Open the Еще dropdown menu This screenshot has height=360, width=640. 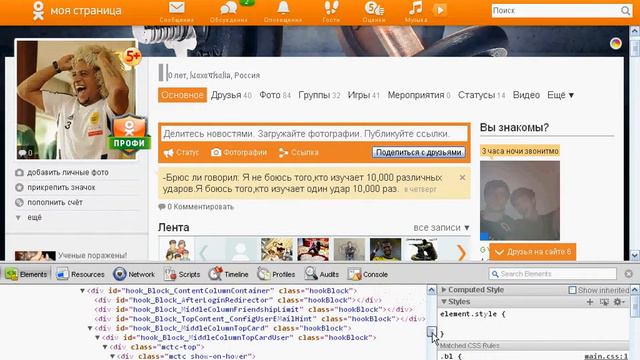pos(560,95)
